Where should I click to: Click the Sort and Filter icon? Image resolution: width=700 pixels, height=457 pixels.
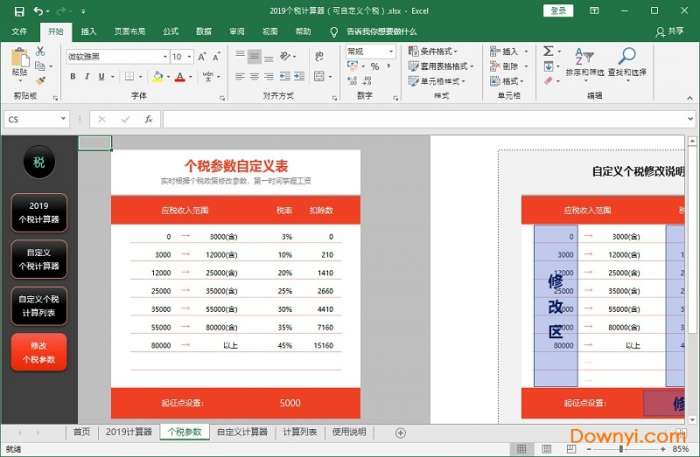(583, 58)
